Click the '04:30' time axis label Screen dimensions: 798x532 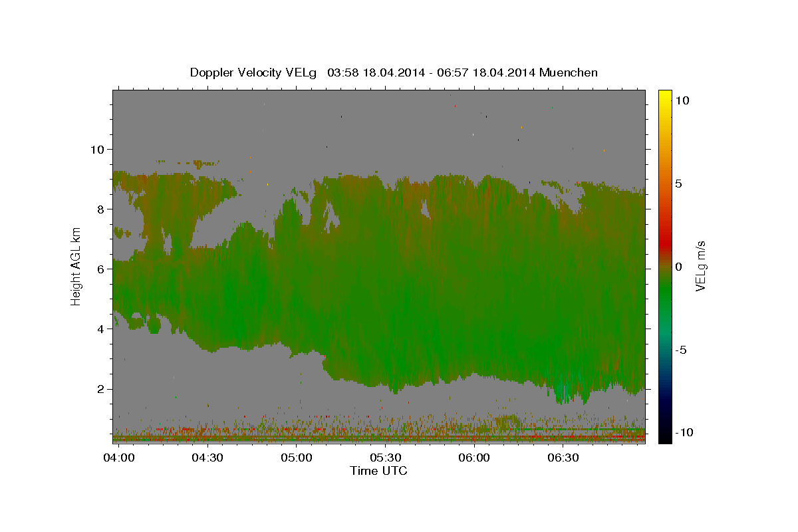(207, 458)
